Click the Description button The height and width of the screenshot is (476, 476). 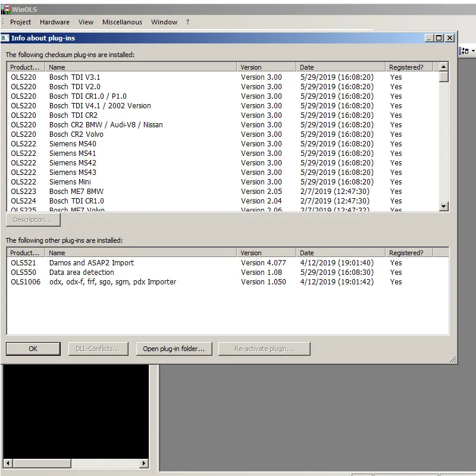pos(33,220)
